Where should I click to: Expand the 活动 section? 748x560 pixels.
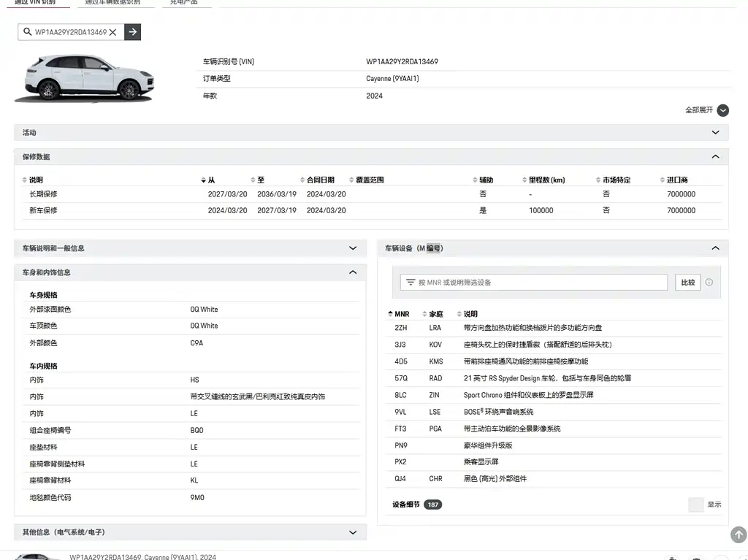pyautogui.click(x=371, y=133)
